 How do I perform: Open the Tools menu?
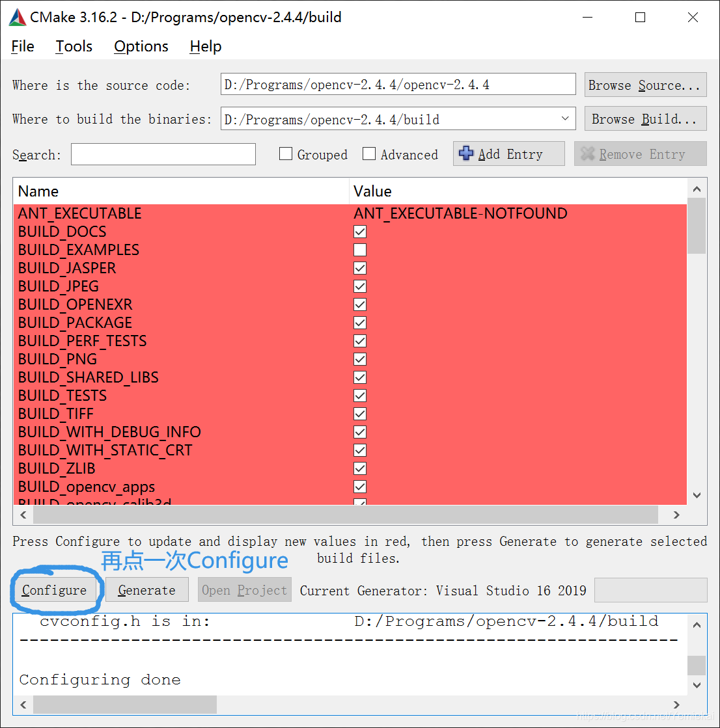tap(74, 46)
